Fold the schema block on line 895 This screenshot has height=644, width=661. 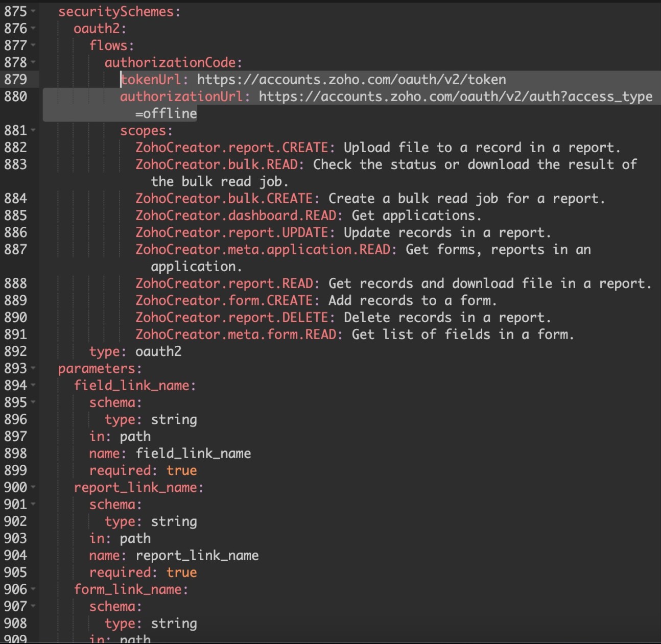[x=33, y=402]
